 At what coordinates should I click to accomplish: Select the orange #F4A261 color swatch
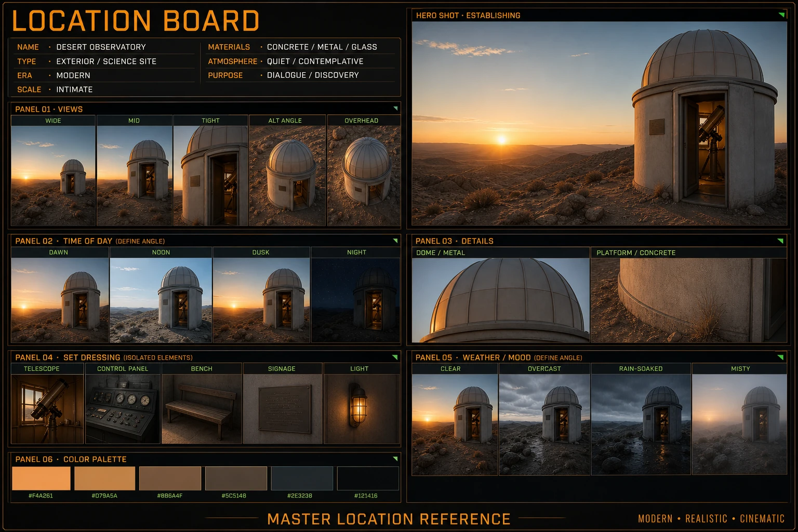pos(41,478)
